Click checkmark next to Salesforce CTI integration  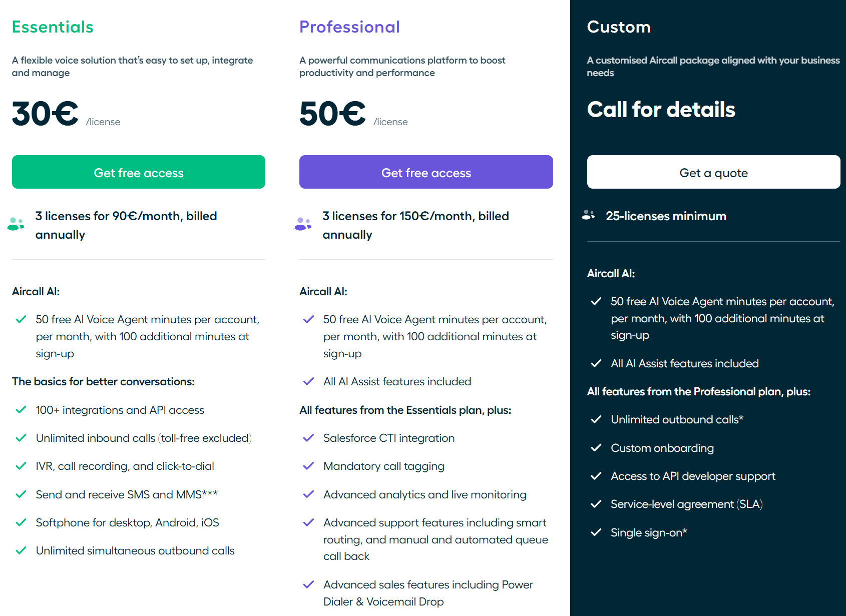[x=309, y=438]
